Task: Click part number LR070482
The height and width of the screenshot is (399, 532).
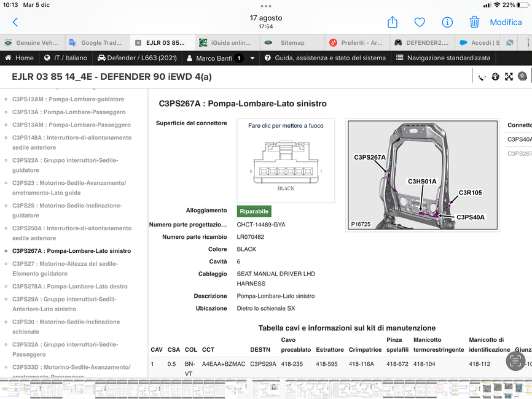Action: tap(251, 237)
